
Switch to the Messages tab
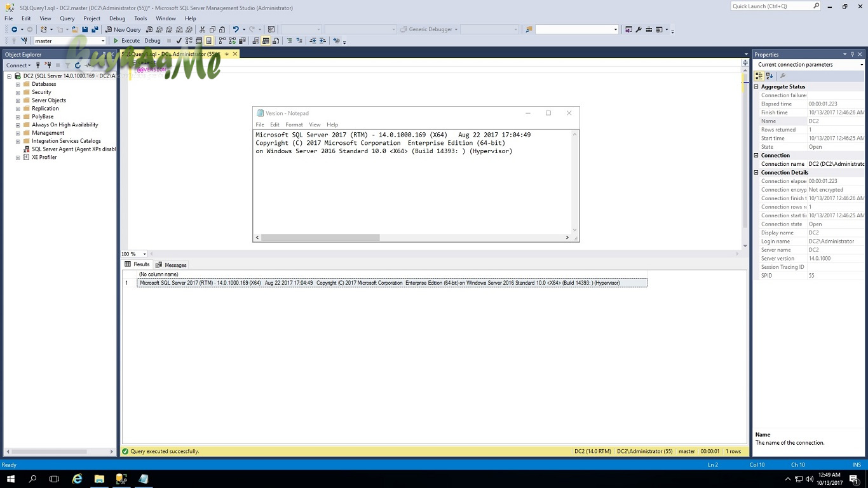coord(172,265)
